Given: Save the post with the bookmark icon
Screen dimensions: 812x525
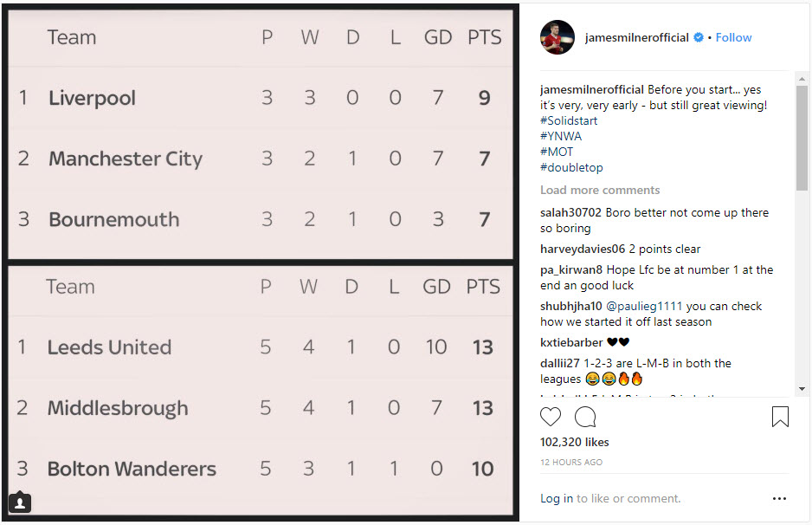Looking at the screenshot, I should [780, 417].
